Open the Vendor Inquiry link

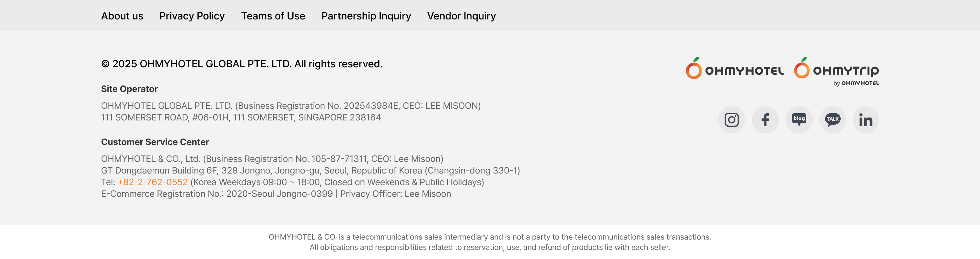461,16
